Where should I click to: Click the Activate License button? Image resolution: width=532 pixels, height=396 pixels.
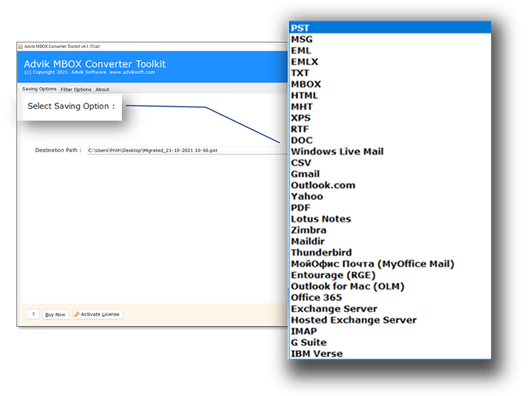[98, 315]
